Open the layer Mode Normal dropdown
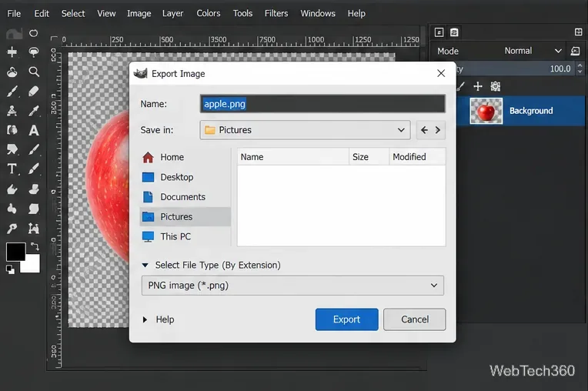The height and width of the screenshot is (391, 588). [533, 51]
